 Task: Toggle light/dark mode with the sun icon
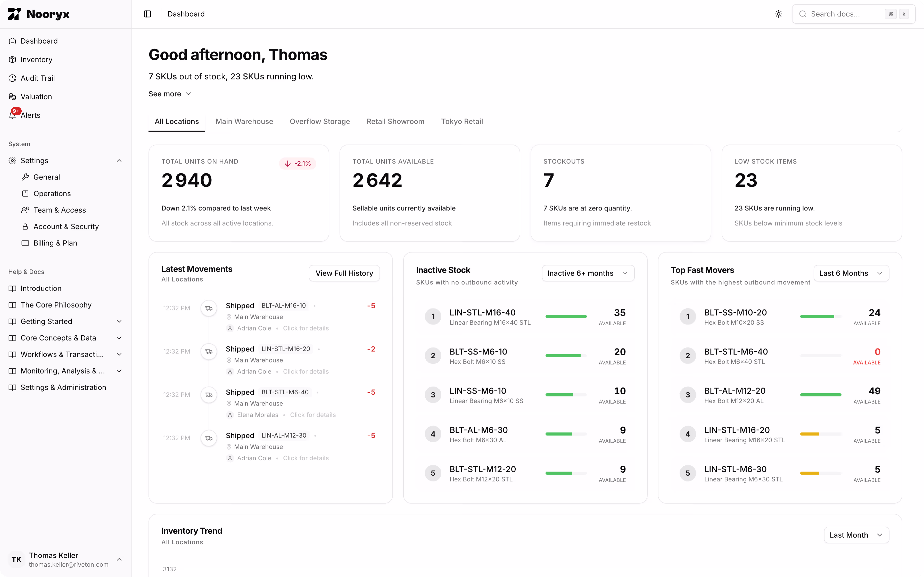[779, 14]
